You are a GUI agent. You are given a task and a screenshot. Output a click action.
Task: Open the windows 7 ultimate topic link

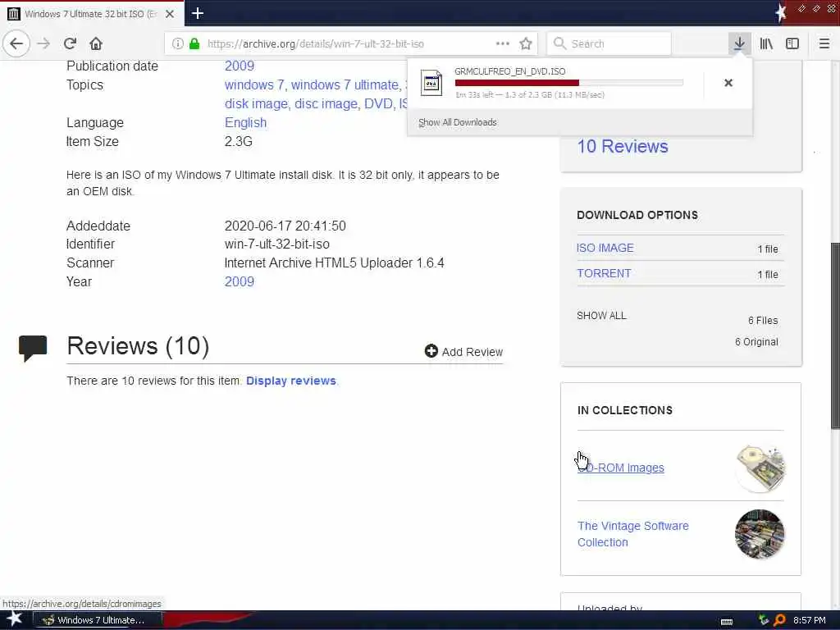point(345,85)
